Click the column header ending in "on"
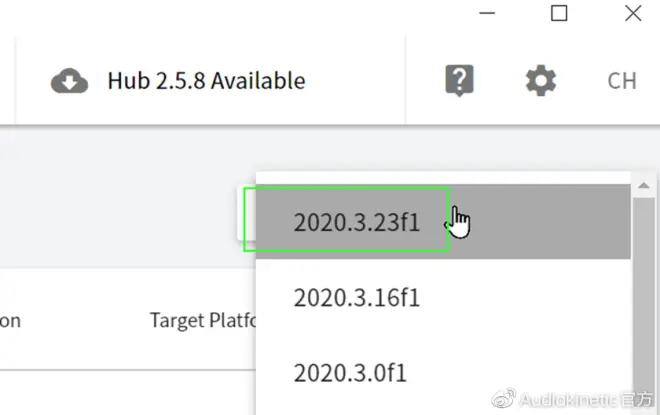Image resolution: width=660 pixels, height=415 pixels. coord(10,321)
